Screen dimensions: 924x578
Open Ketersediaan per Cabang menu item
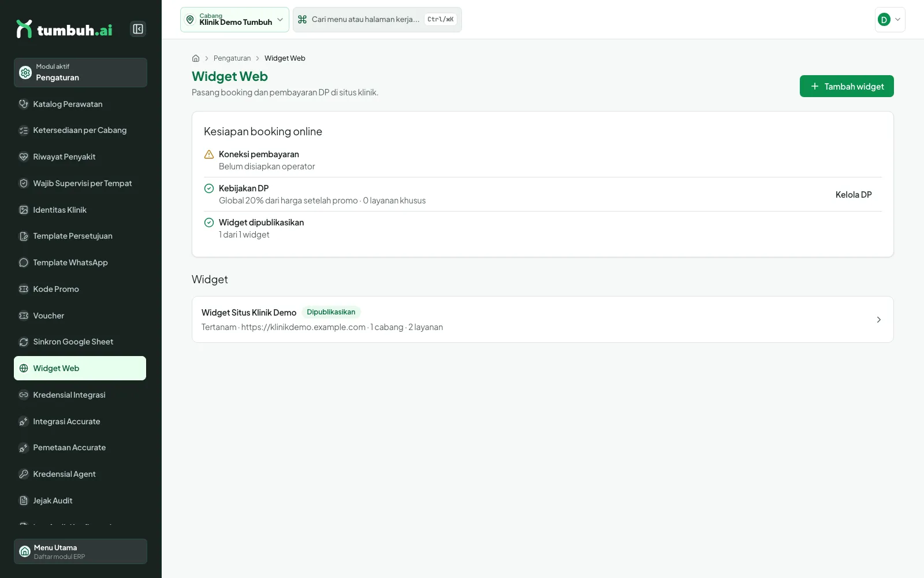pyautogui.click(x=80, y=131)
